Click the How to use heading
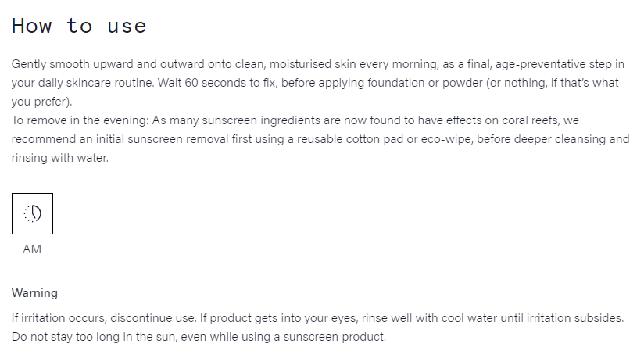 79,26
